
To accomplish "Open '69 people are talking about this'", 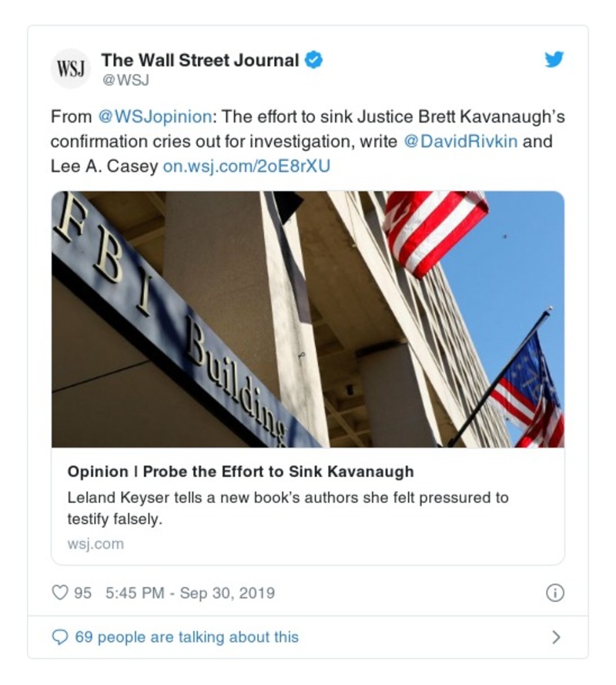I will [x=187, y=637].
